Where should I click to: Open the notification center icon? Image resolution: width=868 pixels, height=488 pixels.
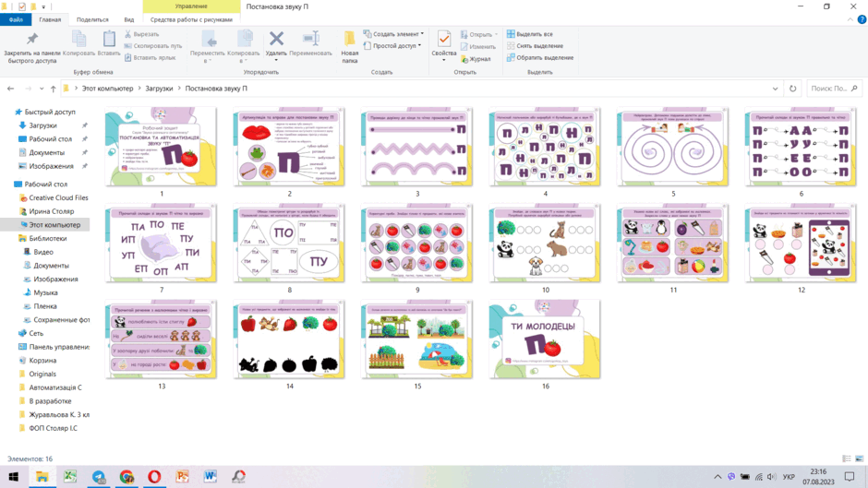pyautogui.click(x=850, y=476)
